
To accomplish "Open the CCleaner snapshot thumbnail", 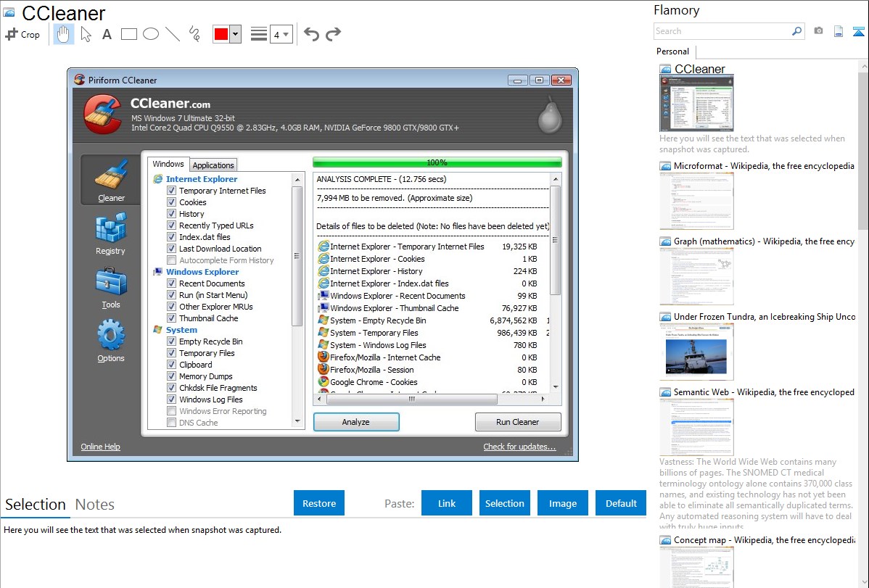I will 696,104.
